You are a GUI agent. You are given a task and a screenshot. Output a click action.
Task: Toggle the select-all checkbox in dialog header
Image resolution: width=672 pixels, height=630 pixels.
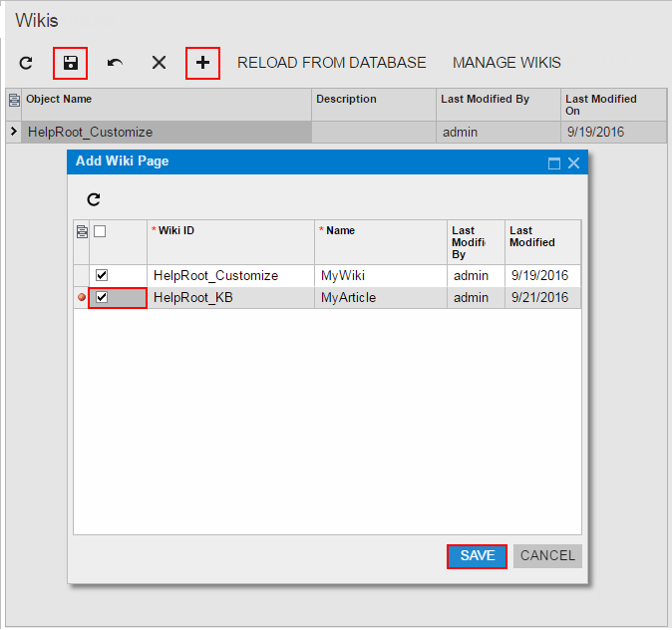100,231
